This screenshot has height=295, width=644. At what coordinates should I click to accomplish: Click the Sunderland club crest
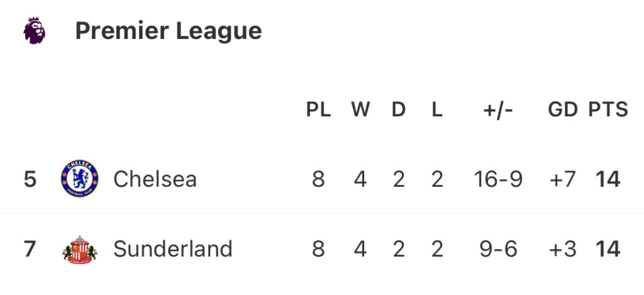point(79,250)
